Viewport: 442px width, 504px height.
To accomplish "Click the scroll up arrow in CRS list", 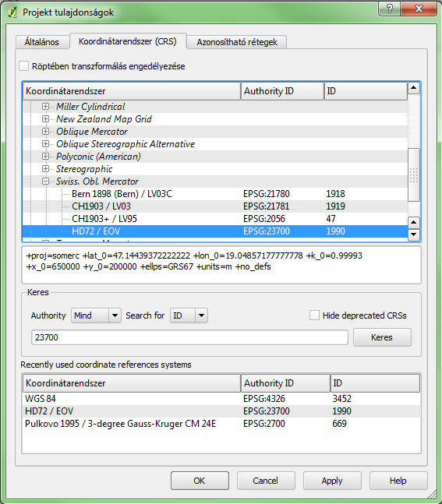I will click(414, 88).
